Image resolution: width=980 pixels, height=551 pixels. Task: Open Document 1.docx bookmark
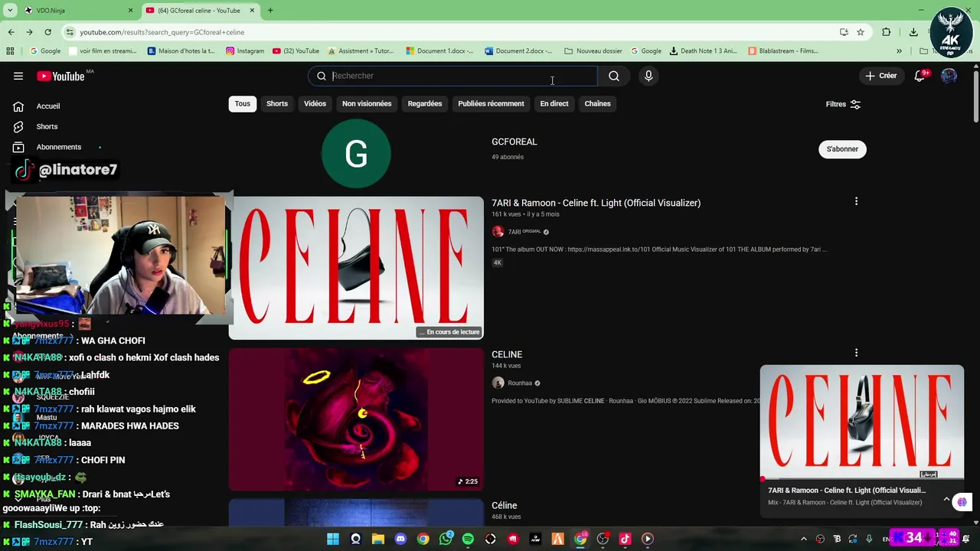[x=439, y=51]
